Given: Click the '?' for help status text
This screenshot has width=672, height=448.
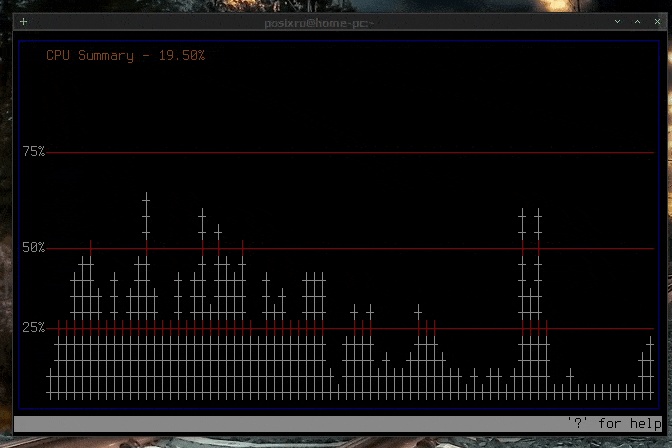Looking at the screenshot, I should pyautogui.click(x=615, y=424).
